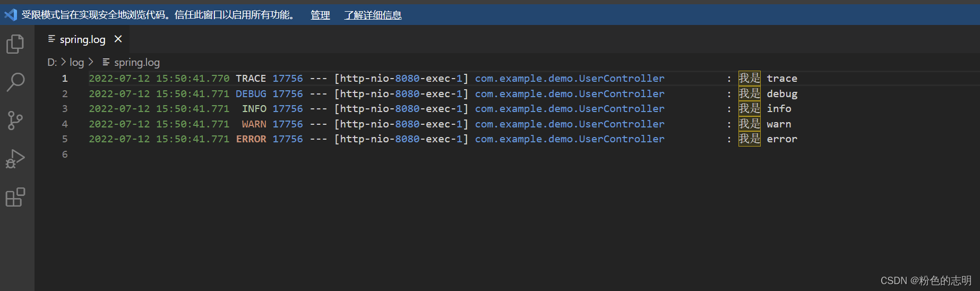Click line number 6 in the gutter

65,155
